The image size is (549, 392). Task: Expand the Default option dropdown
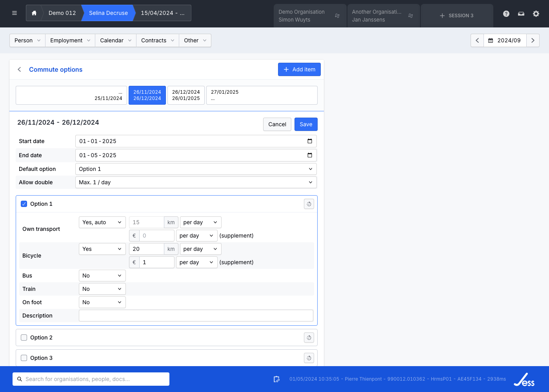[x=196, y=169]
